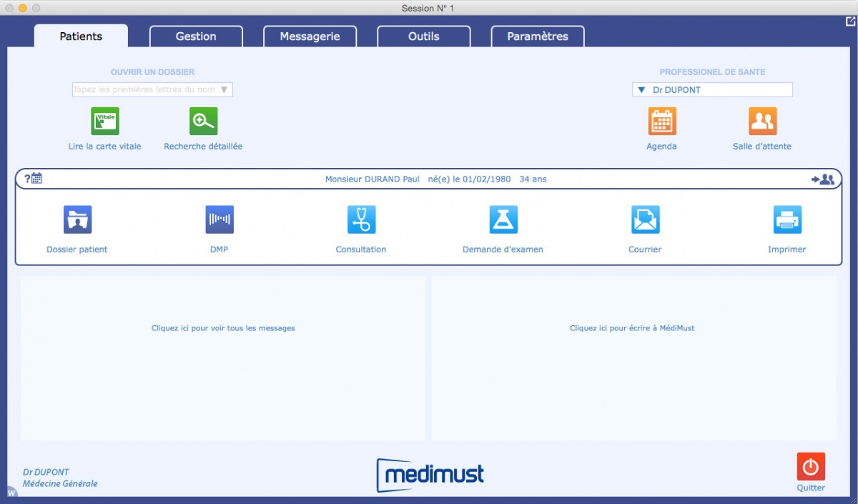Click to view all messages
Viewport: 858px width, 504px height.
click(223, 328)
